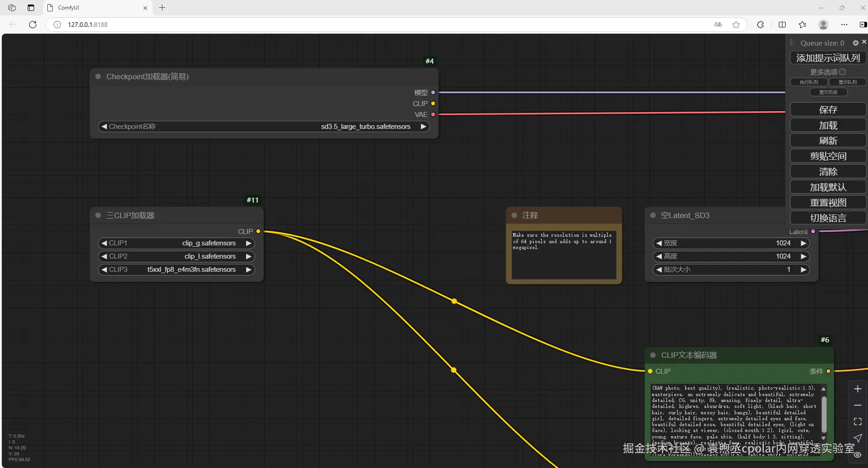Click the Latent output socket on 空Latent_SD3
The image size is (868, 468).
[x=813, y=231]
